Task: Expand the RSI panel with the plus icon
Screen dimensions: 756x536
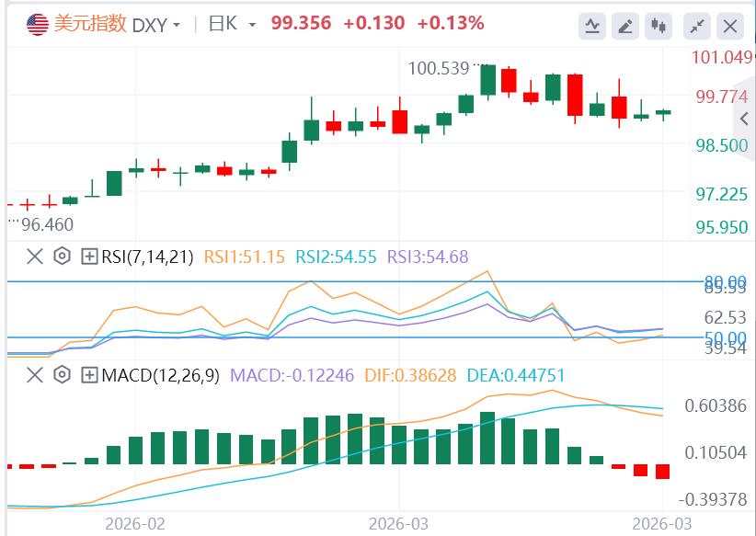Action: pos(89,257)
